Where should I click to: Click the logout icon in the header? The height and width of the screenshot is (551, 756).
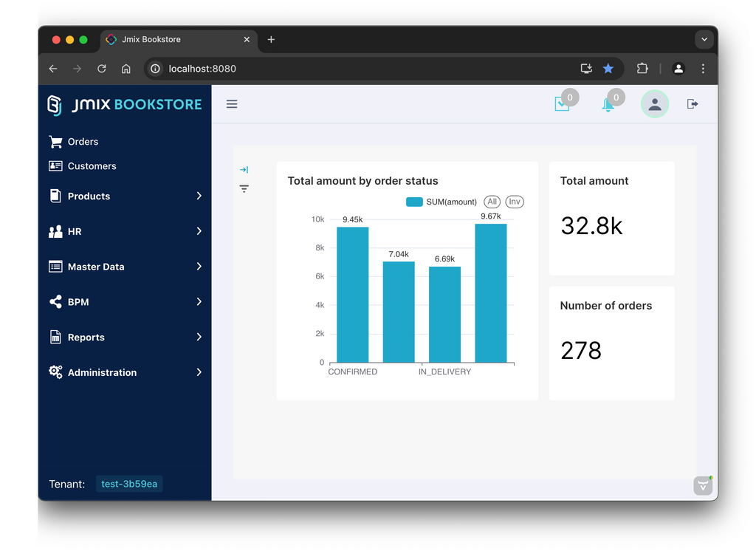[692, 103]
